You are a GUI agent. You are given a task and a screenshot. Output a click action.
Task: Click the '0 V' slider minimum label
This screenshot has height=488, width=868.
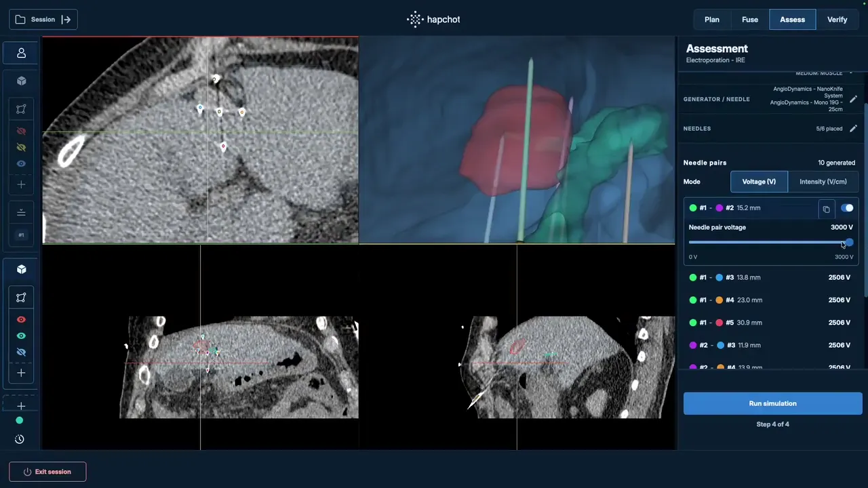point(693,257)
